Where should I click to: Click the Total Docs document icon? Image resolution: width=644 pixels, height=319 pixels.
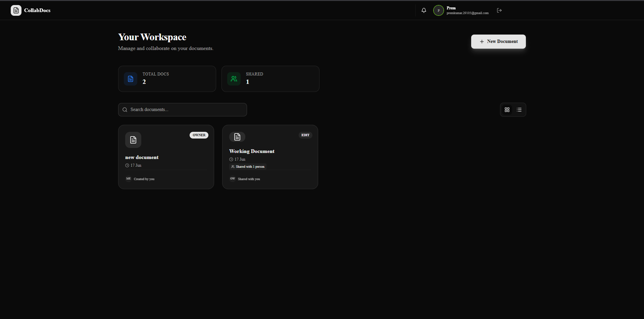(131, 79)
